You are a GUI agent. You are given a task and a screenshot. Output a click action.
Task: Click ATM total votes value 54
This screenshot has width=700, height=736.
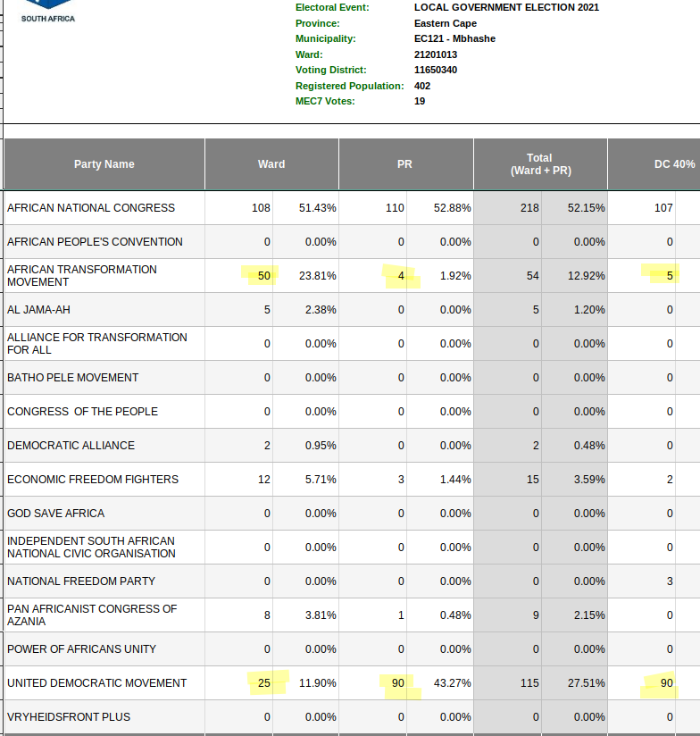[x=532, y=275]
